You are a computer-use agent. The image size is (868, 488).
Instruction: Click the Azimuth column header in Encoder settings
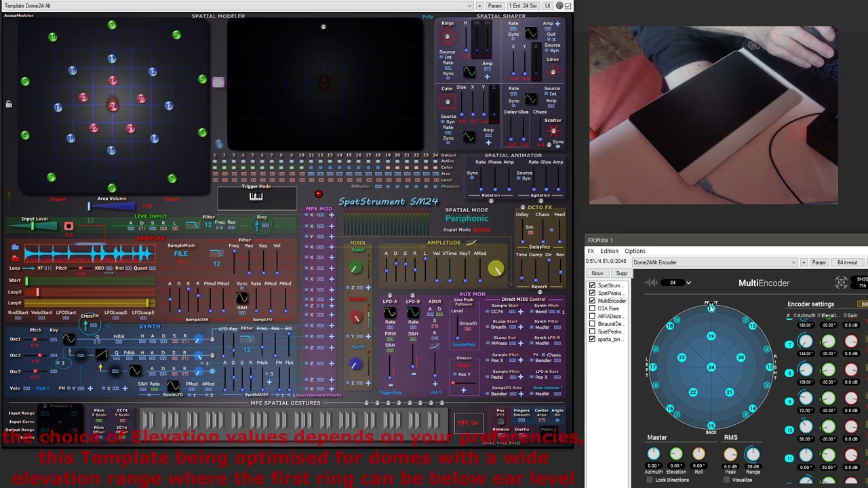(805, 316)
